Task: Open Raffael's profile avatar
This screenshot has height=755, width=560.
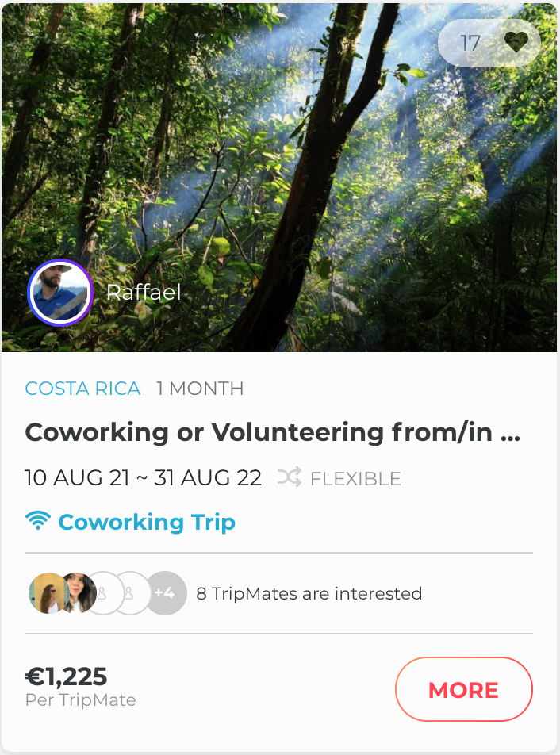Action: coord(60,293)
